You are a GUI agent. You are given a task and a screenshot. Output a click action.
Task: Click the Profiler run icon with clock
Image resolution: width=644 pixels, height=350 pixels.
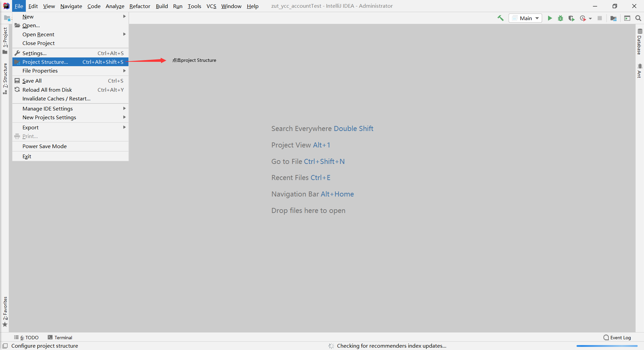point(583,18)
